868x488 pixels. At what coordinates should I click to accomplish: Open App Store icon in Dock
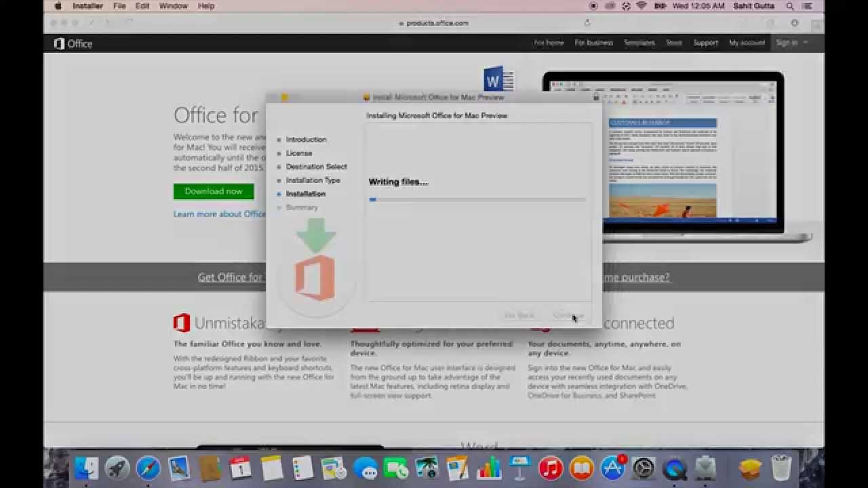(612, 468)
